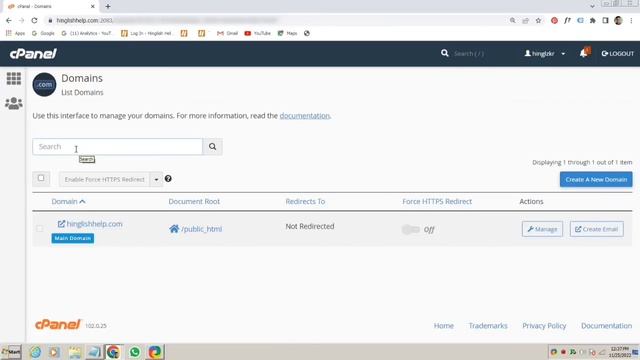Click the LOGOUT link
640x360 pixels.
pyautogui.click(x=618, y=53)
